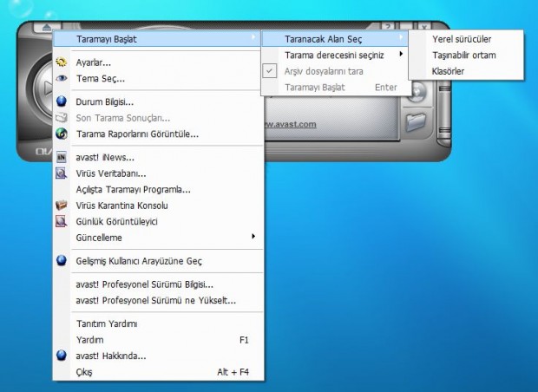Click the Virüs Veritabanı magnifier icon
The height and width of the screenshot is (392, 538).
(61, 173)
